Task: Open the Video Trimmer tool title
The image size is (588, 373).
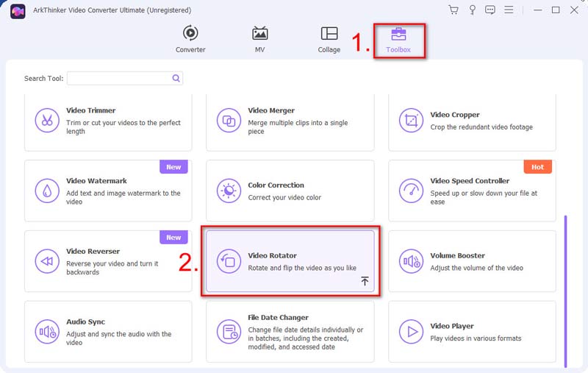Action: [x=90, y=110]
